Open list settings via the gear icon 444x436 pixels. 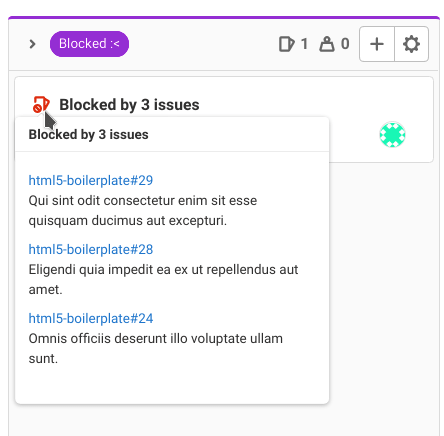tap(412, 44)
